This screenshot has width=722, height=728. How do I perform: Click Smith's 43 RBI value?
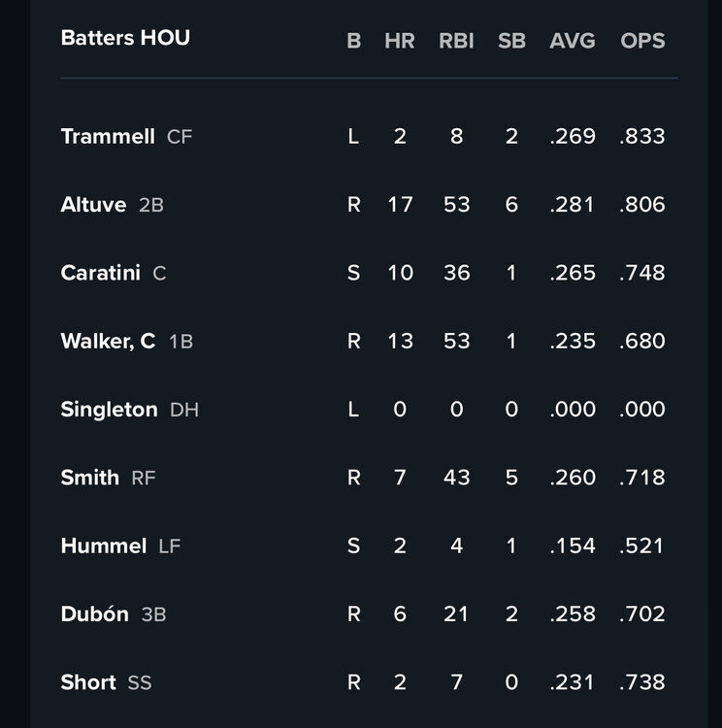pyautogui.click(x=456, y=478)
